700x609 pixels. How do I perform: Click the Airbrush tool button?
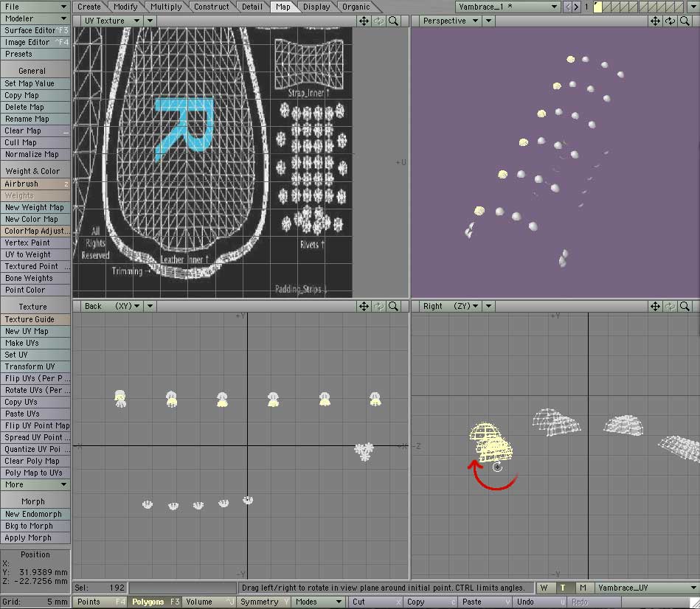tap(35, 184)
